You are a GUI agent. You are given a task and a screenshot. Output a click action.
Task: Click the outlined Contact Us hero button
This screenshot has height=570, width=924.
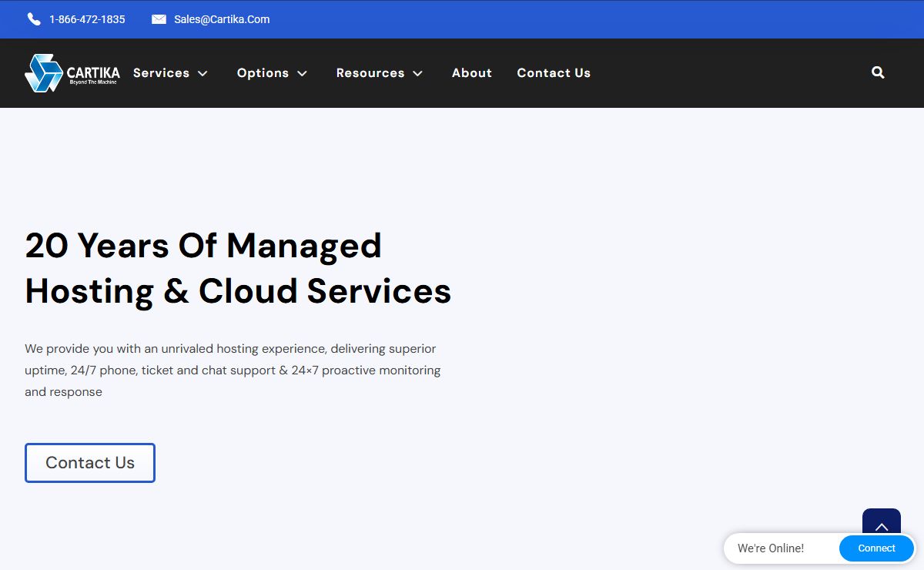point(90,463)
